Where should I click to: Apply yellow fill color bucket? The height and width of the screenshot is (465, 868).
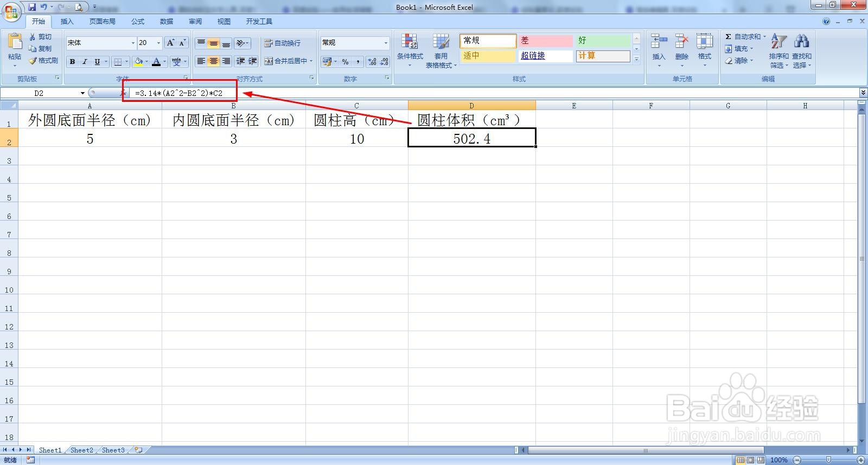pyautogui.click(x=138, y=62)
